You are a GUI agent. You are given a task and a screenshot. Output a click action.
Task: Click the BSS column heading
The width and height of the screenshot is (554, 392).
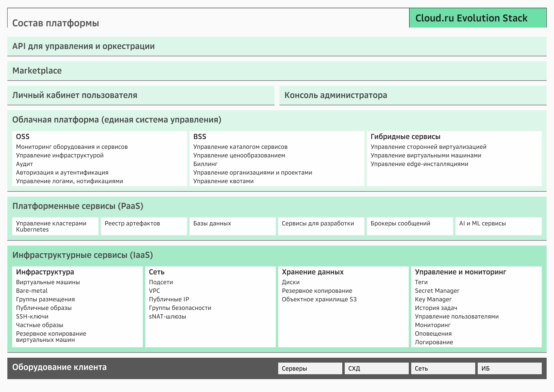(x=200, y=137)
